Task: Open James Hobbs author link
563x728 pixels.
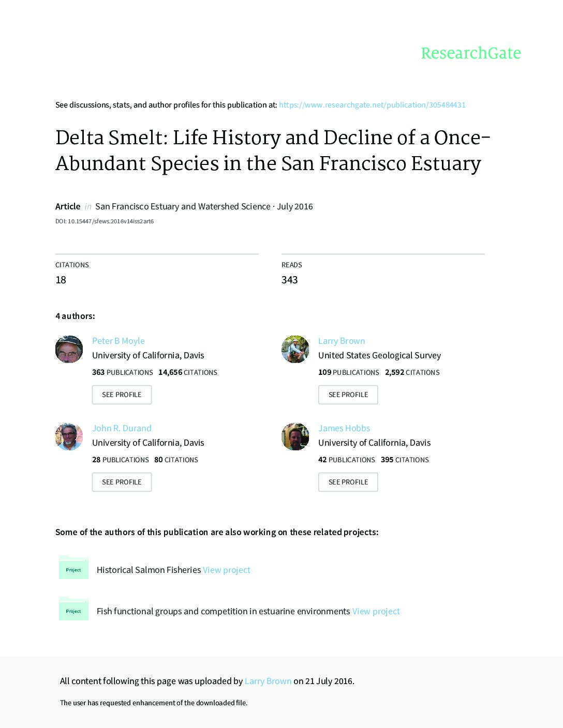Action: click(344, 428)
